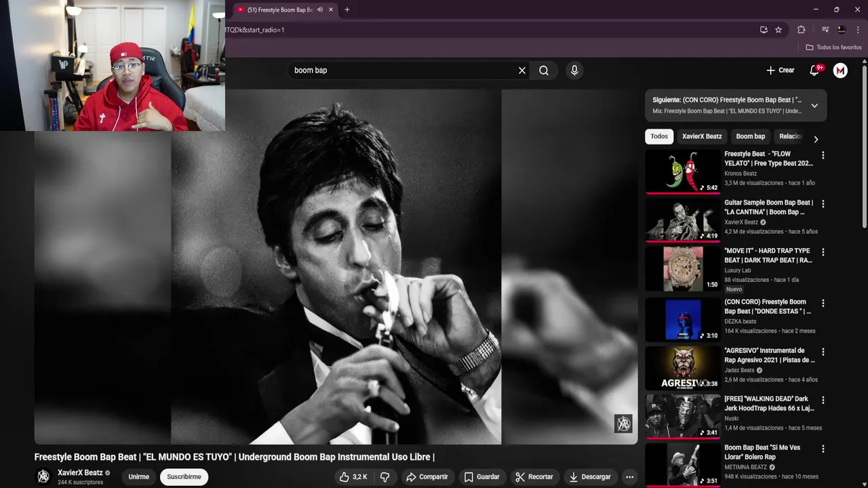The height and width of the screenshot is (488, 868).
Task: Click 'METIMNA BEATZ' channel text
Action: (745, 467)
